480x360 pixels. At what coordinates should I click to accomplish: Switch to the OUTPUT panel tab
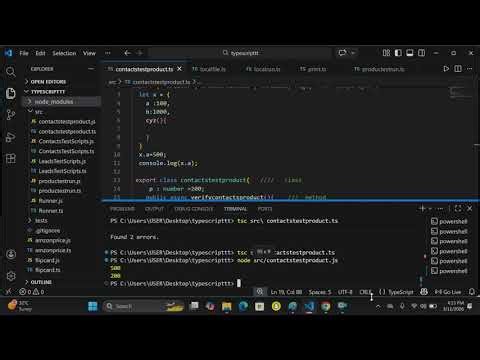click(154, 209)
